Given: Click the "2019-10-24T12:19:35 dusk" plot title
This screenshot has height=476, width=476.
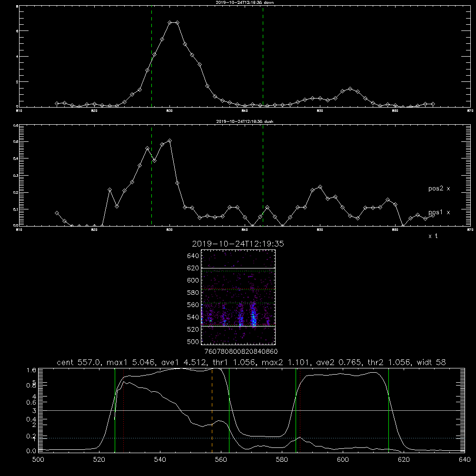Looking at the screenshot, I should click(245, 121).
